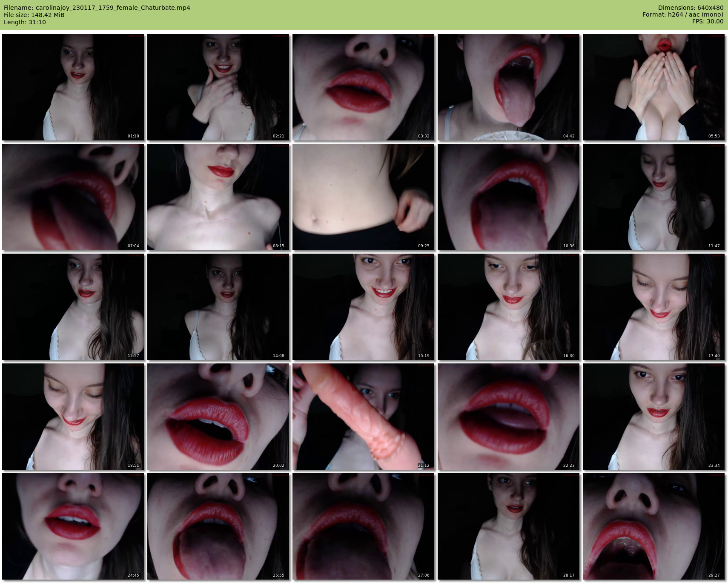This screenshot has width=728, height=583.
Task: Open the thumbnail at 05:53
Action: [653, 87]
